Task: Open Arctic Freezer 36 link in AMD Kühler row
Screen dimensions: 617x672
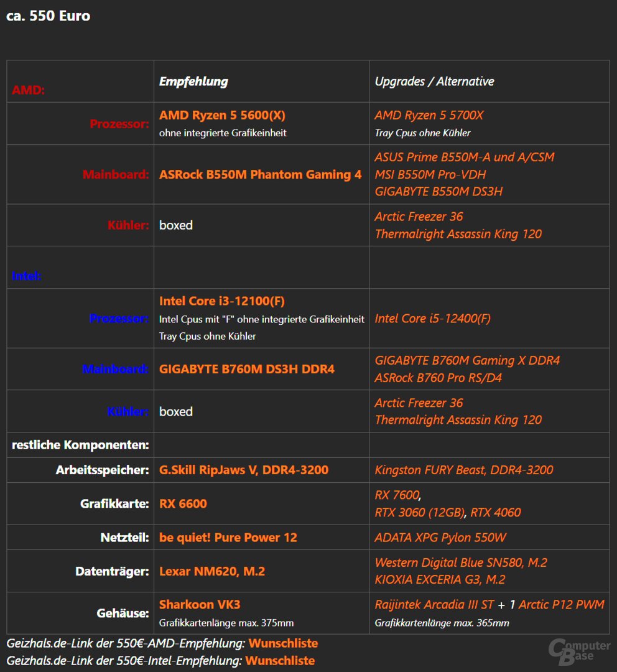Action: 419,217
